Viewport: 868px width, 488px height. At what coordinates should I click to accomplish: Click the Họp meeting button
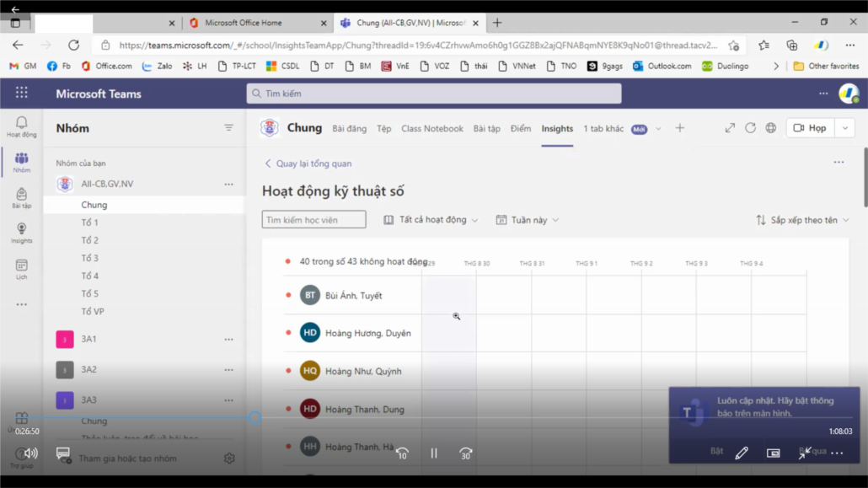(x=811, y=128)
